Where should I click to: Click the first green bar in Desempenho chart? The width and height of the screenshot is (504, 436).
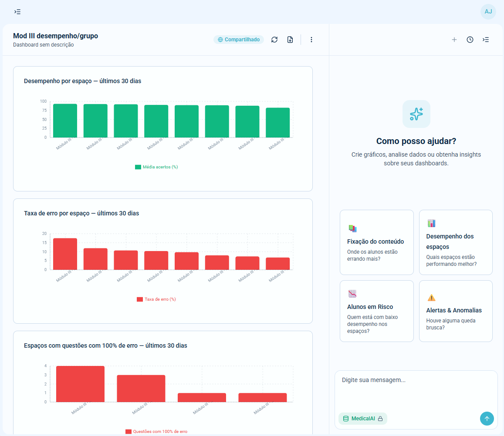click(65, 121)
